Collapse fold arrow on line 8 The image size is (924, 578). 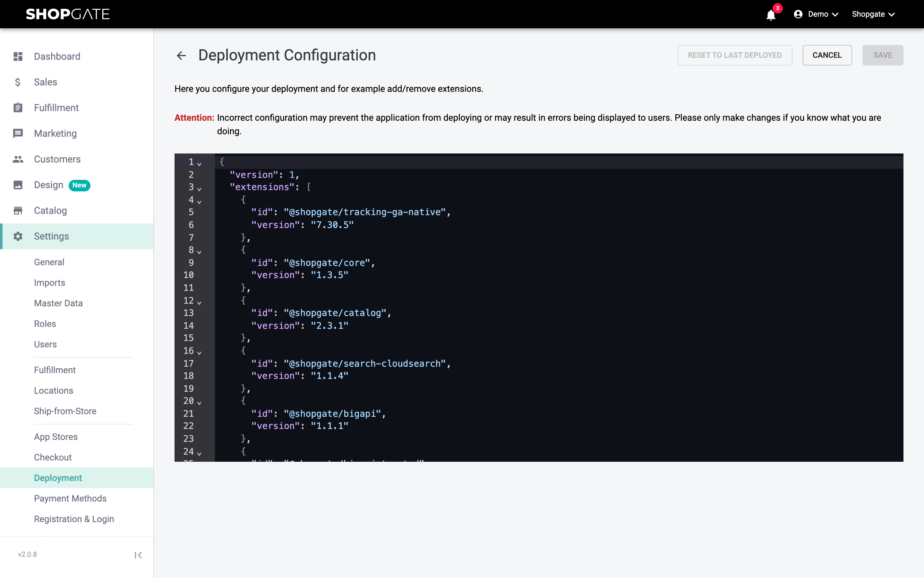pyautogui.click(x=199, y=252)
